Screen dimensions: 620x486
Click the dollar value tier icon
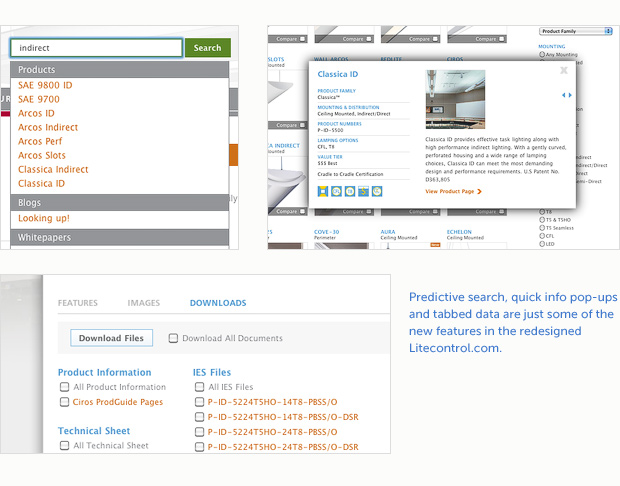[x=363, y=191]
